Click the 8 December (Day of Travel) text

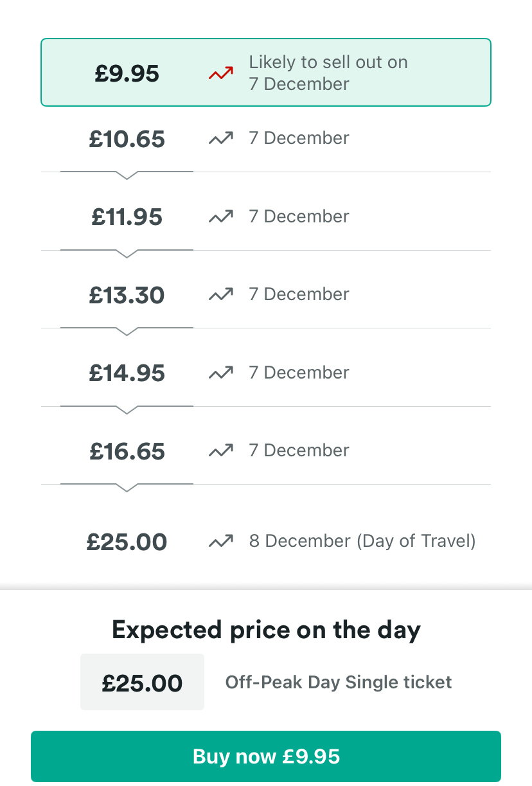(362, 541)
